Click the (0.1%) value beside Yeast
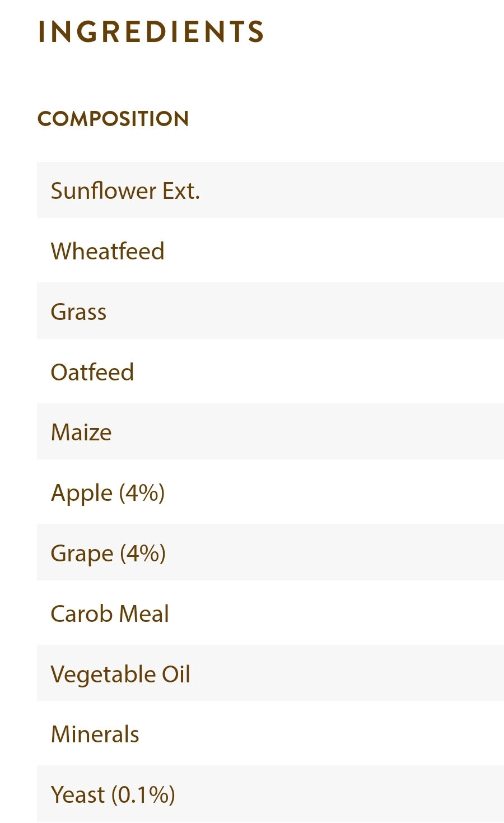 (x=143, y=795)
